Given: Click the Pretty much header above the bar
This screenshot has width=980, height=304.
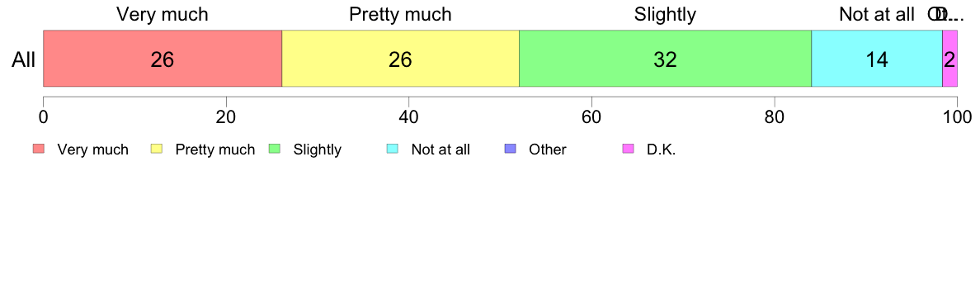Looking at the screenshot, I should pos(401,14).
